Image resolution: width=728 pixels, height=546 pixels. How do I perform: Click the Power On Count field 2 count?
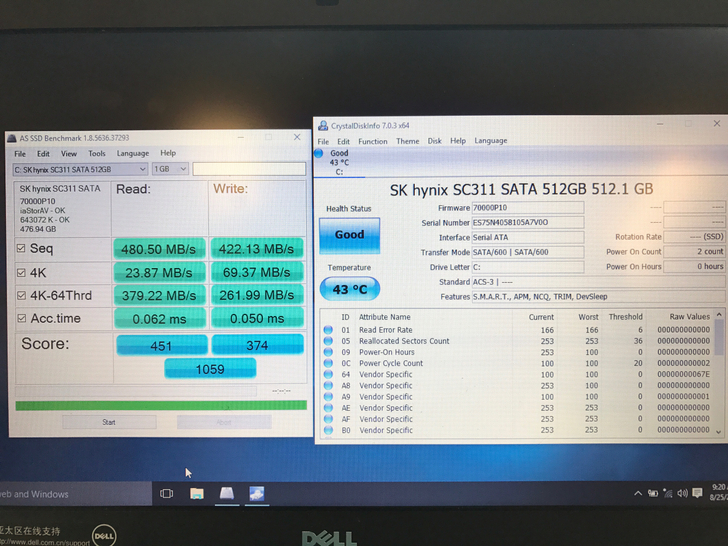[x=694, y=251]
